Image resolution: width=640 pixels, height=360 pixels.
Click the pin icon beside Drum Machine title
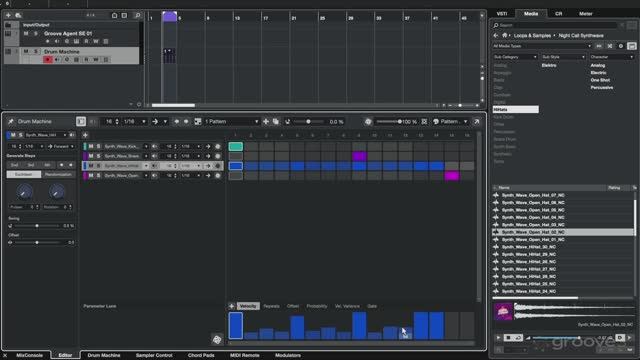[x=11, y=122]
